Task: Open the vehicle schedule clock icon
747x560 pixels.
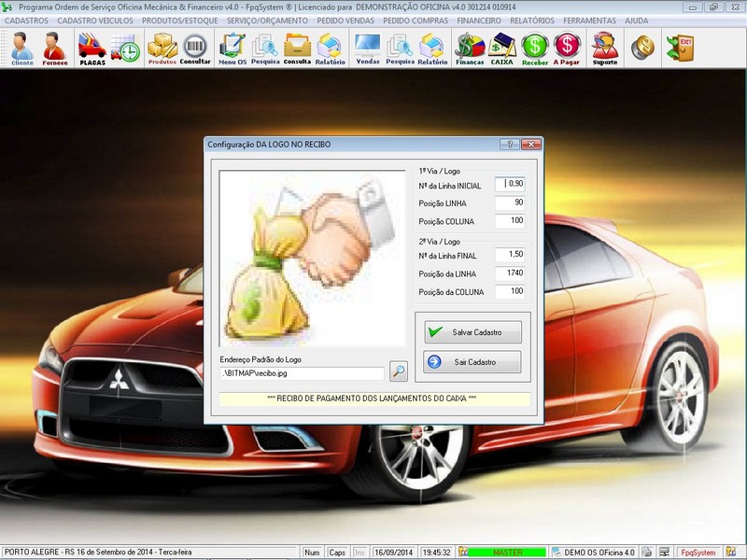Action: 125,49
